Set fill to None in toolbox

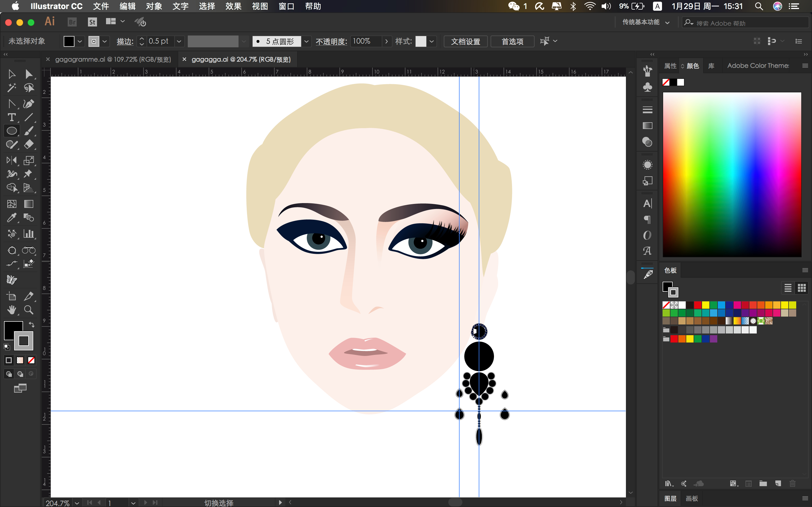click(x=31, y=360)
